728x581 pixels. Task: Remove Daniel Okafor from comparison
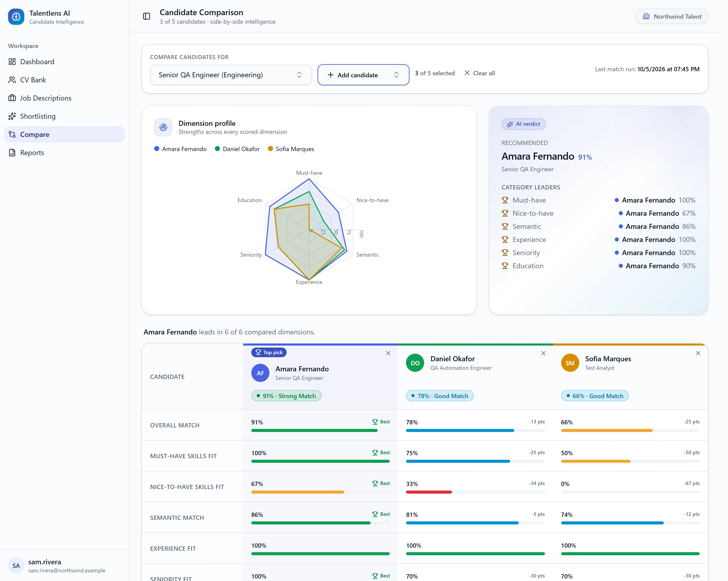[x=543, y=353]
